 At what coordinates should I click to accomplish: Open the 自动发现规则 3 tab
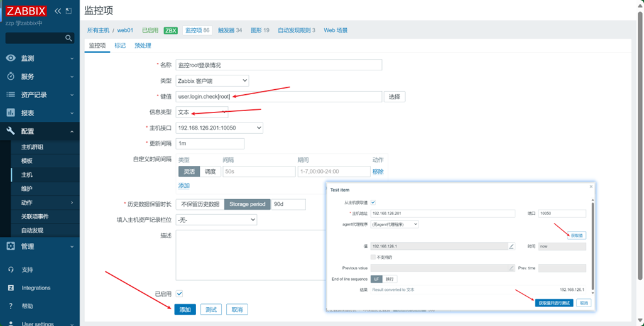[297, 30]
